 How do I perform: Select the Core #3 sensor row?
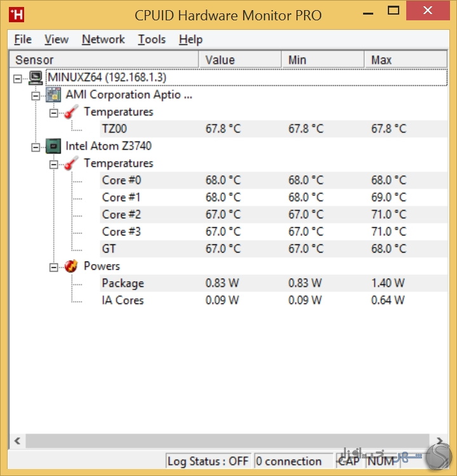(x=274, y=232)
